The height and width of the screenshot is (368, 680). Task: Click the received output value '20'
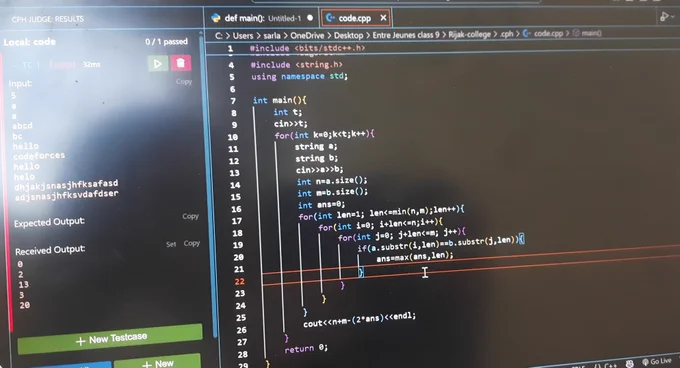click(x=24, y=305)
